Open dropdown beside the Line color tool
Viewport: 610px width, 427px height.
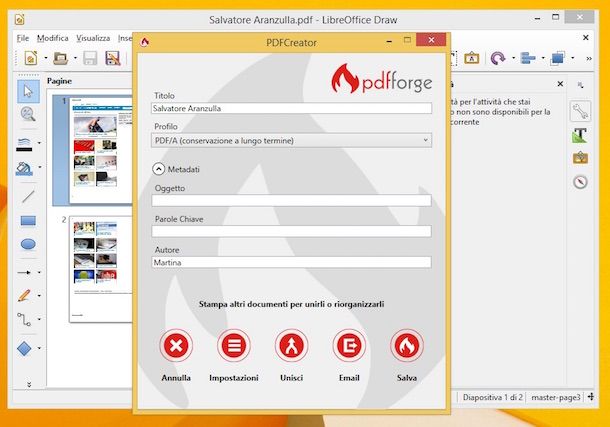click(x=39, y=143)
